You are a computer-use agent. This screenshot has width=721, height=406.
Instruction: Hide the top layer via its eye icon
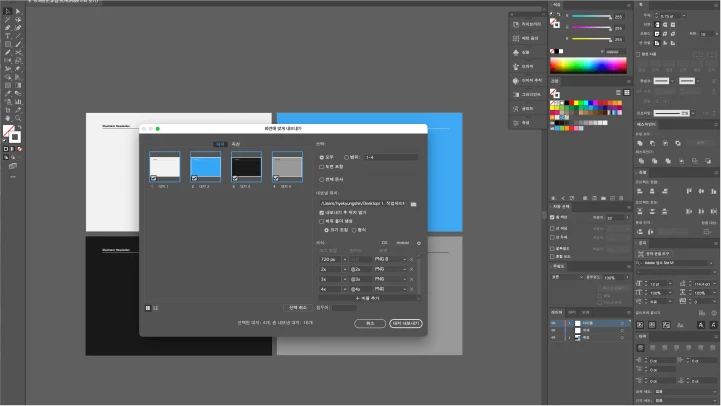coord(553,323)
